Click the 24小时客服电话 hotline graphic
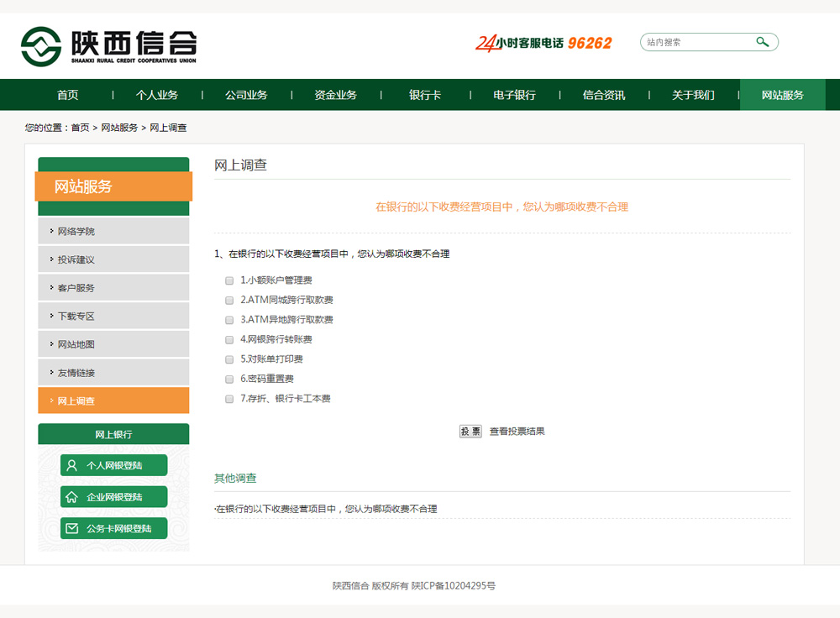Viewport: 840px width, 618px height. (x=543, y=43)
